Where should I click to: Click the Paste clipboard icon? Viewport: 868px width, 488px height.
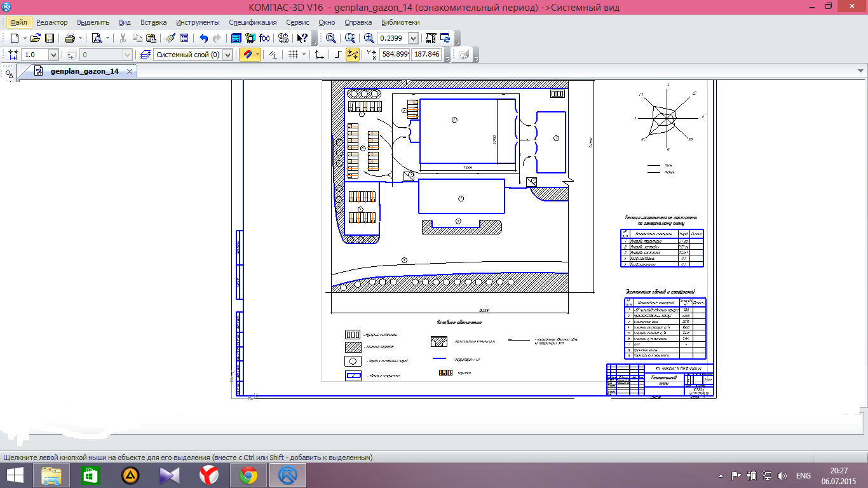(x=151, y=38)
